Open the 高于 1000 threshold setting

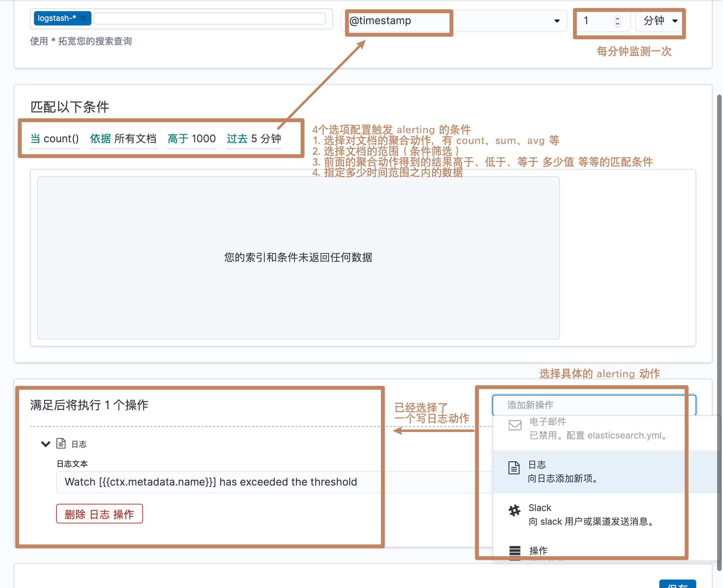[191, 139]
